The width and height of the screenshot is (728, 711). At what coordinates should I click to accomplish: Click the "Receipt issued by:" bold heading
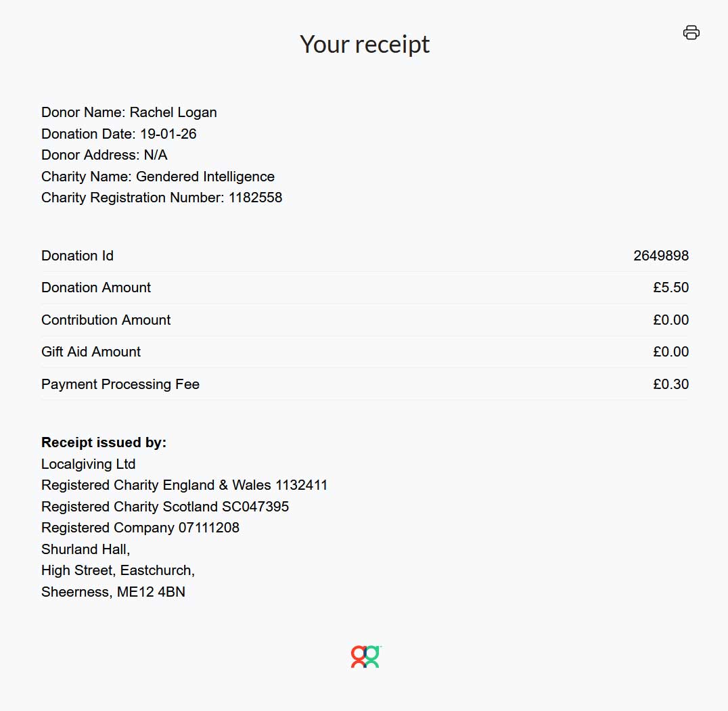[x=104, y=442]
